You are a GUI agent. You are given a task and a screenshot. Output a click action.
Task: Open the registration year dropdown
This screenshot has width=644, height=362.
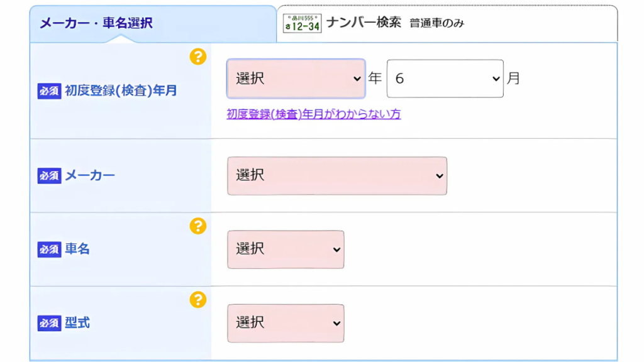coord(296,79)
